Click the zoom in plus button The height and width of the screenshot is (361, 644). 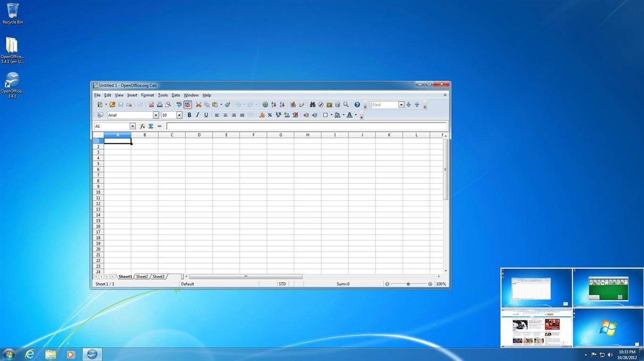click(x=430, y=284)
